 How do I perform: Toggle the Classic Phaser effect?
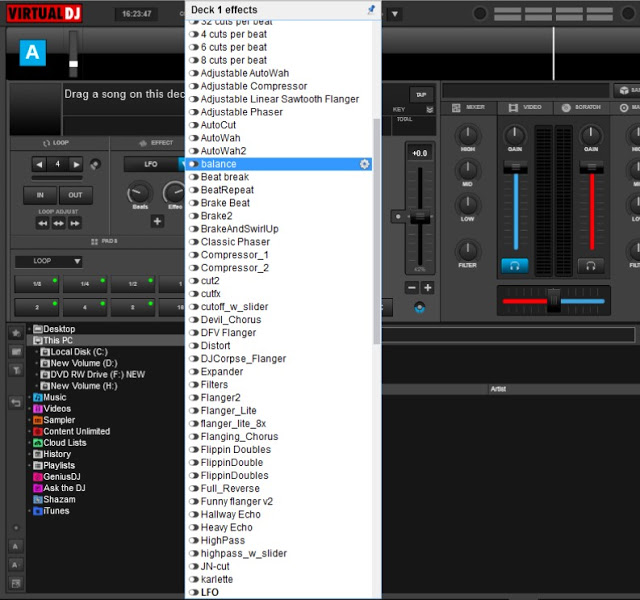193,242
